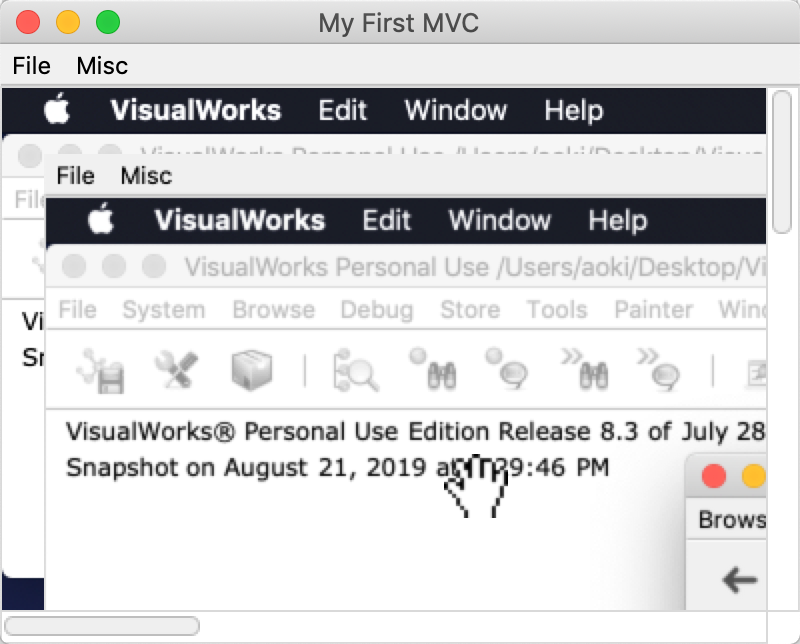The width and height of the screenshot is (800, 644).
Task: Click the save image floppy disk toolbar icon
Action: coord(101,371)
